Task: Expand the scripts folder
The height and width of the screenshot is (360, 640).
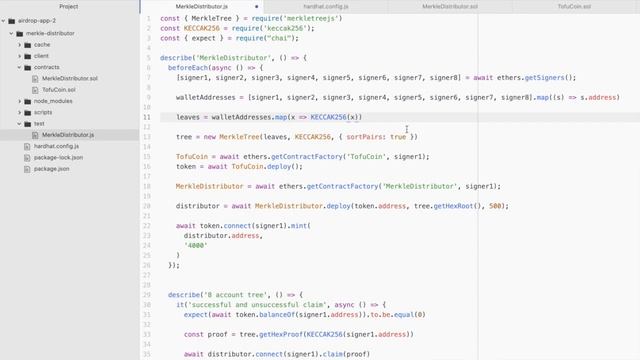Action: click(19, 112)
